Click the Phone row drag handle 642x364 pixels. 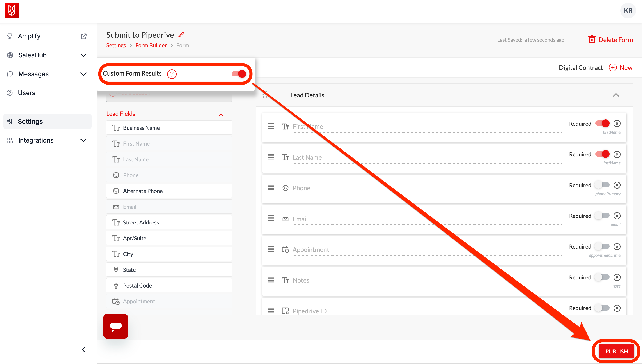271,187
